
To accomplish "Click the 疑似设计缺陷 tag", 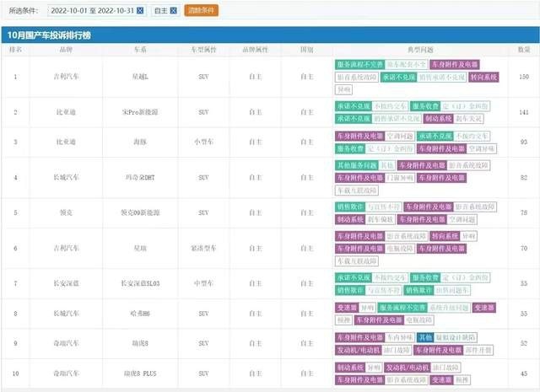I will (x=456, y=337).
